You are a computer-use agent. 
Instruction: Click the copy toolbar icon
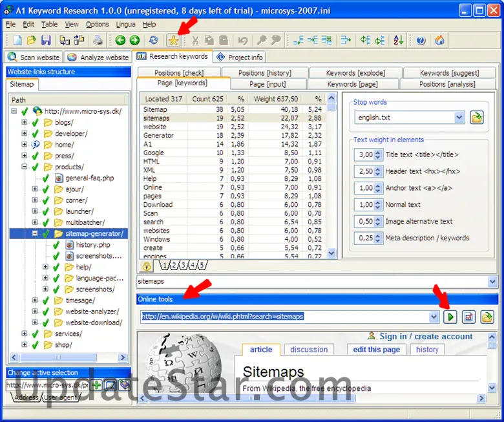pos(209,40)
